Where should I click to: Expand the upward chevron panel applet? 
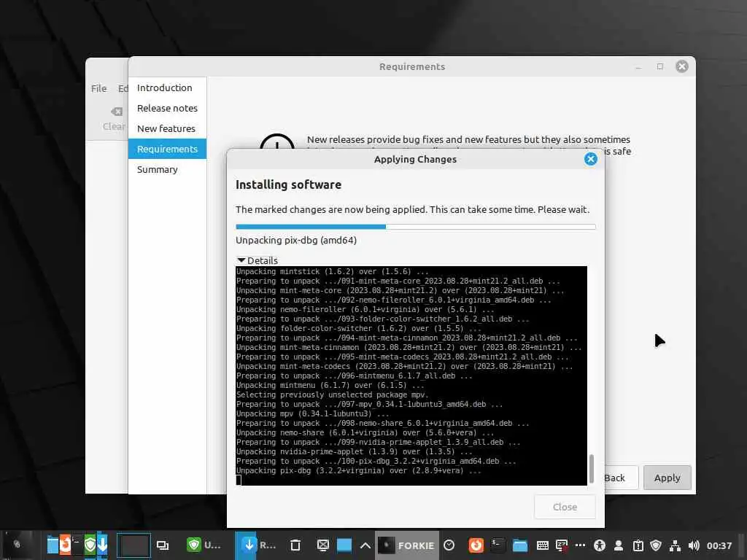(x=365, y=545)
